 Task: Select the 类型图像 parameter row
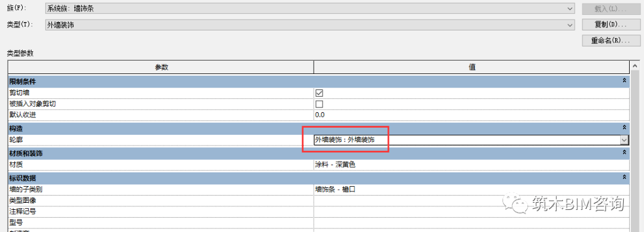(x=319, y=200)
